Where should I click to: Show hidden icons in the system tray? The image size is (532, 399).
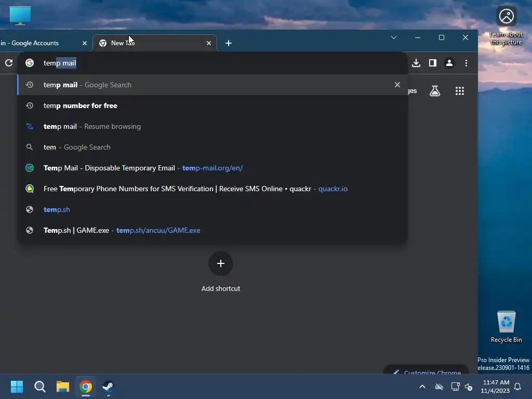coord(422,387)
